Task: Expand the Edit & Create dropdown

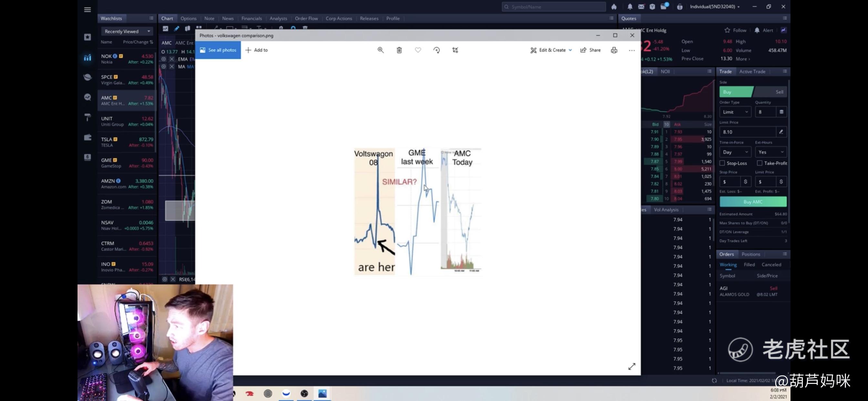Action: pos(551,50)
